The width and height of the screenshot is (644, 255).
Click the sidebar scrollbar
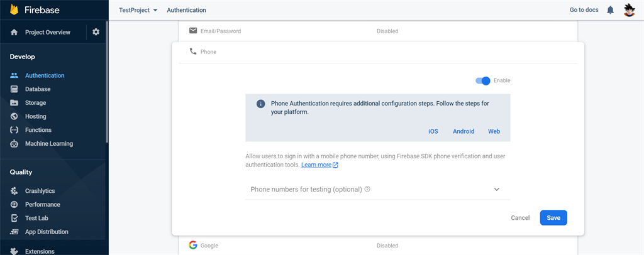(x=107, y=82)
